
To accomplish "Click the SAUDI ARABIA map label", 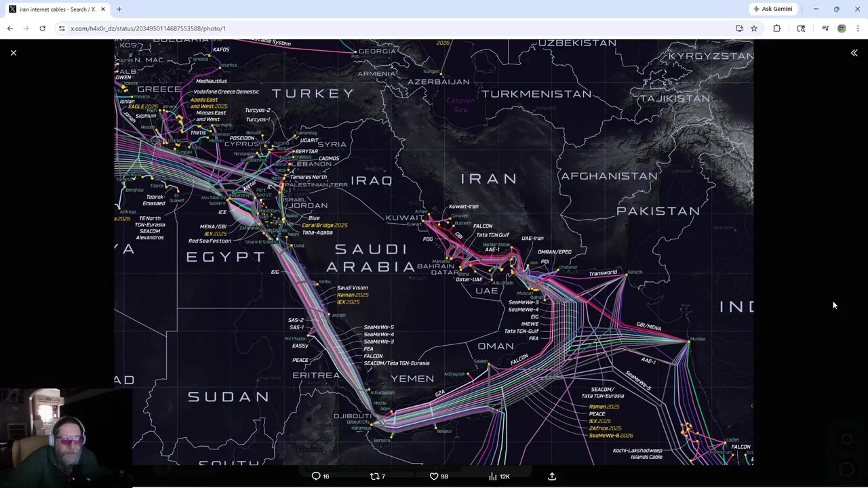I will pyautogui.click(x=371, y=258).
